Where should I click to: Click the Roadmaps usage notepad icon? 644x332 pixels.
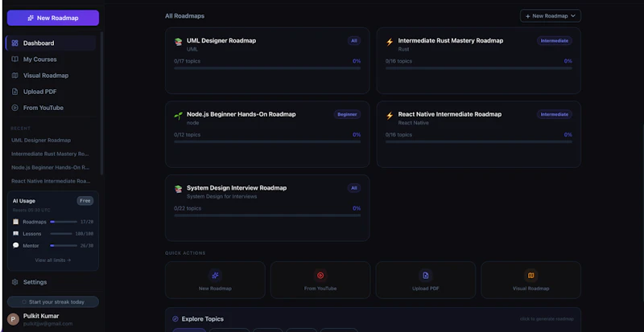15,222
